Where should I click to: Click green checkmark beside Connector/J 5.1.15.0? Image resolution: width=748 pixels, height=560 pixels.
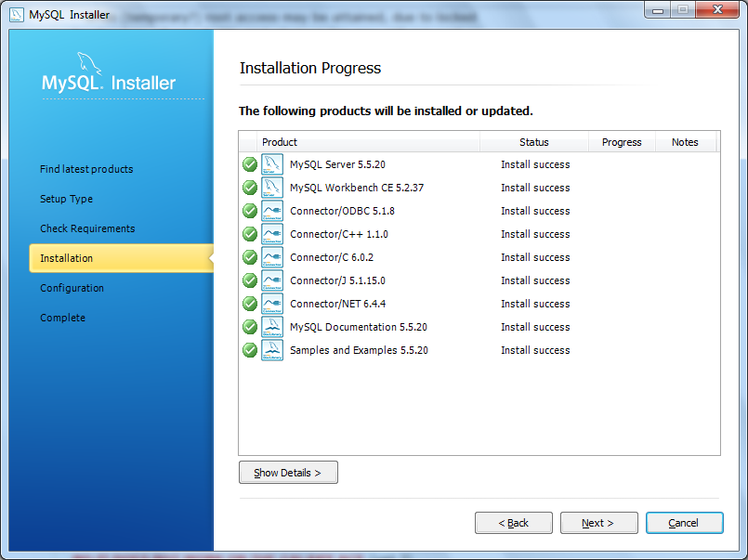[250, 280]
